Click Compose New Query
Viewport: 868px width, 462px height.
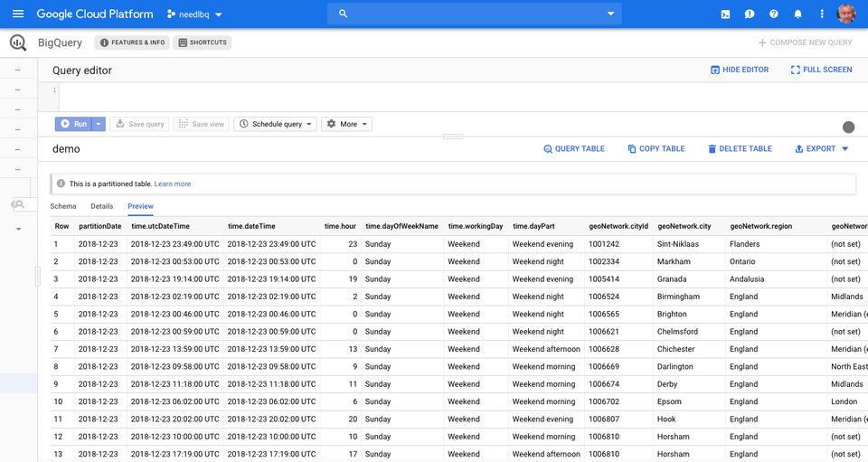[805, 42]
